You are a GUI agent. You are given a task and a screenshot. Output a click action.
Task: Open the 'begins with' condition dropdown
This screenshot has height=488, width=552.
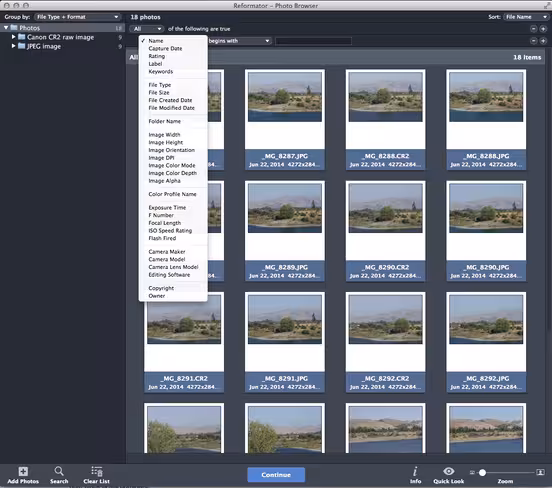[239, 41]
